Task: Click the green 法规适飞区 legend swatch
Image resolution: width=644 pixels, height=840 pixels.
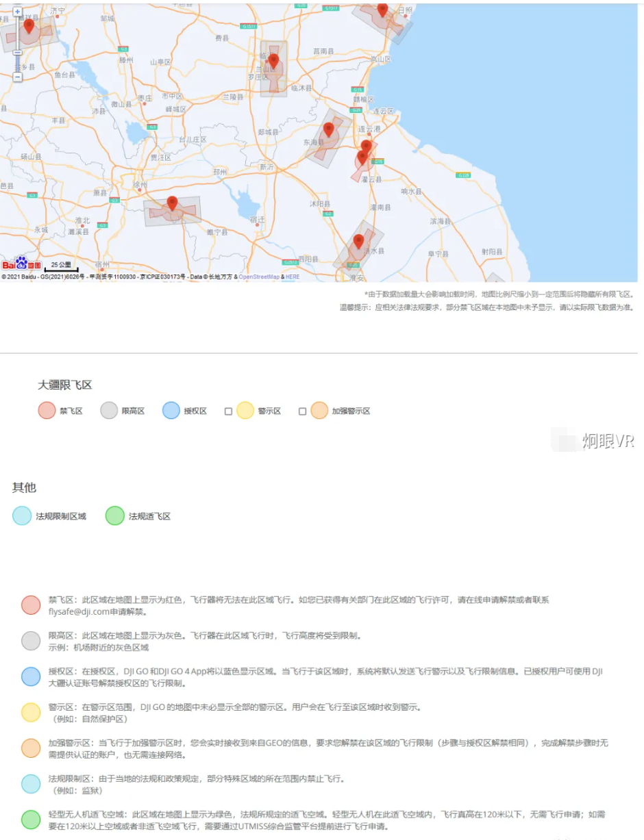Action: (114, 516)
